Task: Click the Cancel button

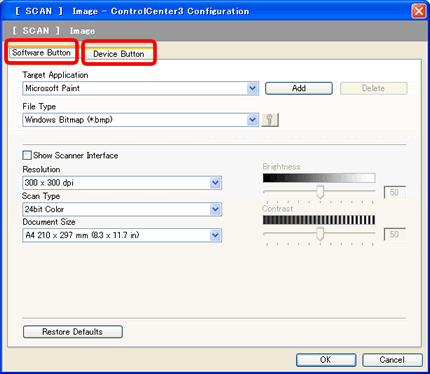Action: click(x=392, y=360)
